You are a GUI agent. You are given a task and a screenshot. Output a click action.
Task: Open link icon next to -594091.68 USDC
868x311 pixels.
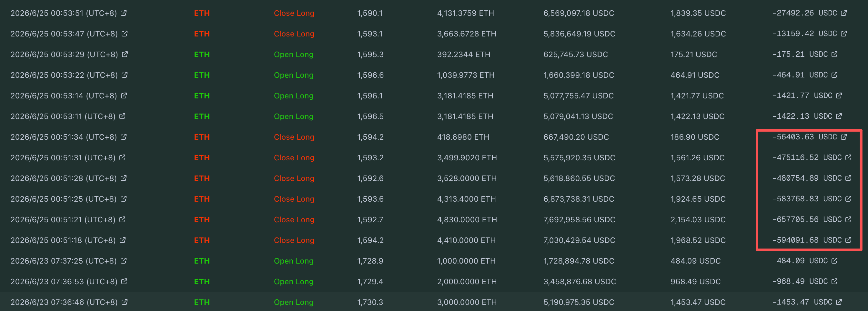(x=848, y=240)
